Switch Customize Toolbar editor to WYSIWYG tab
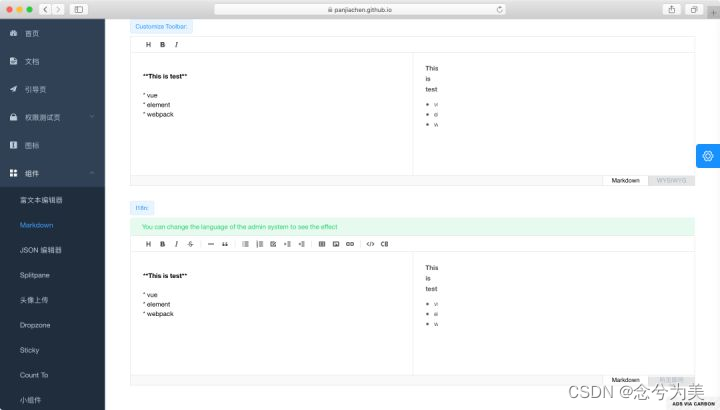This screenshot has width=720, height=410. point(671,180)
